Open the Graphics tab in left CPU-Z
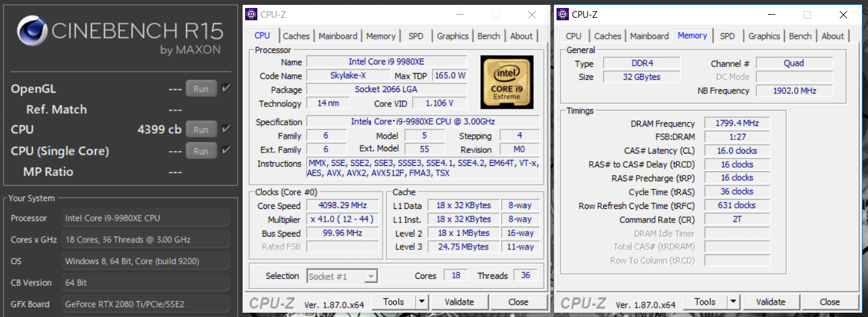The image size is (868, 317). point(453,36)
